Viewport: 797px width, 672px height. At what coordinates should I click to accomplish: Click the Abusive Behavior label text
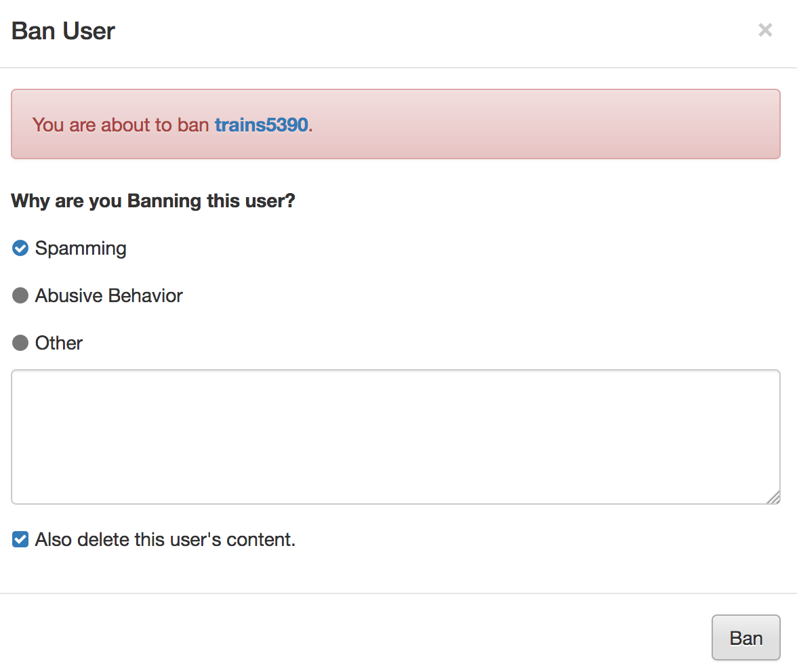click(x=108, y=295)
